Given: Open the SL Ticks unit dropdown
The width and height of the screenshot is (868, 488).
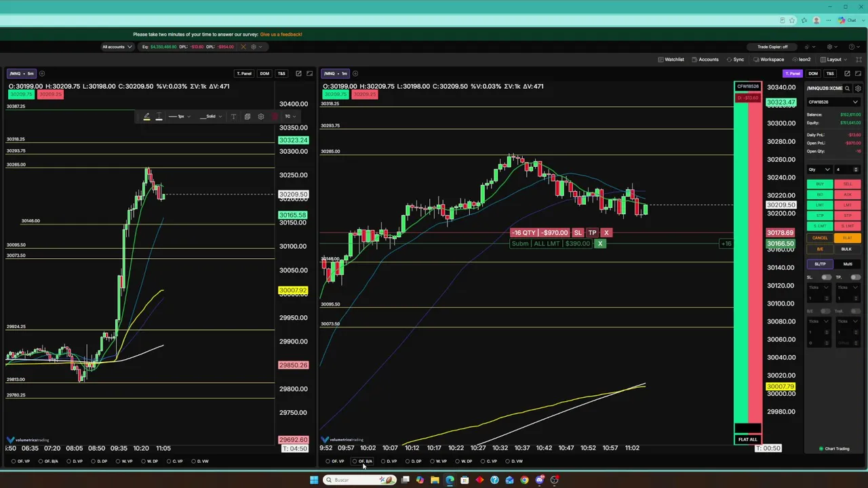Looking at the screenshot, I should (819, 287).
